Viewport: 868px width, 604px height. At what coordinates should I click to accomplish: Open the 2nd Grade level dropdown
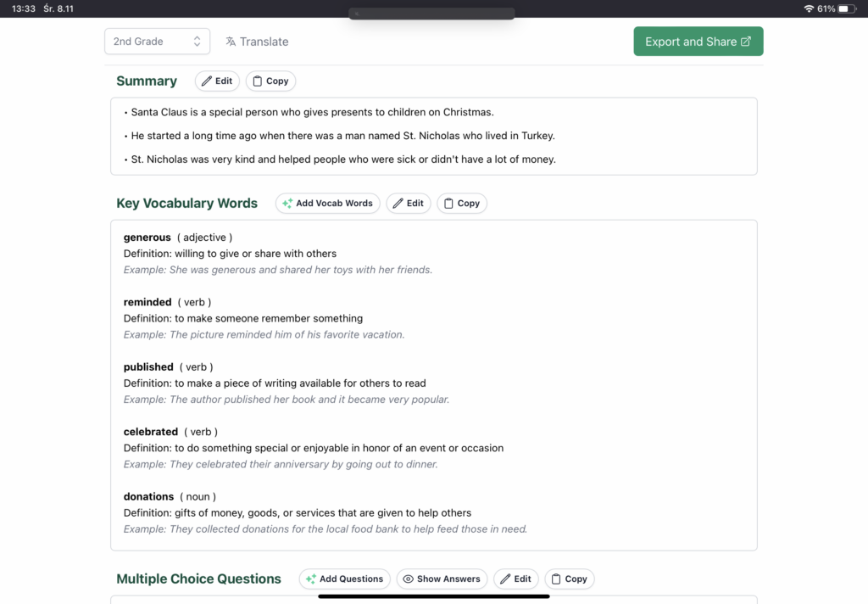[x=157, y=42]
